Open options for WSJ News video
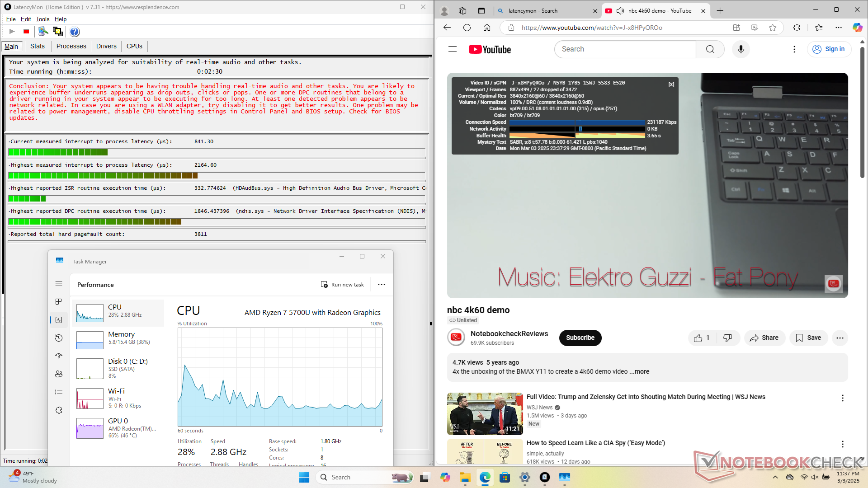868x488 pixels. click(x=842, y=398)
